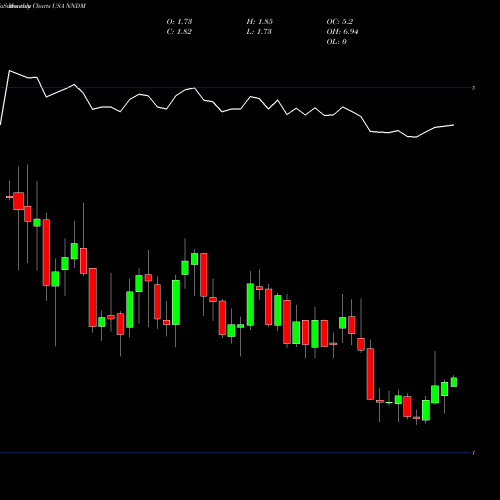The height and width of the screenshot is (500, 500).
Task: Select the 'L: 1.73' low price value
Action: point(259,32)
